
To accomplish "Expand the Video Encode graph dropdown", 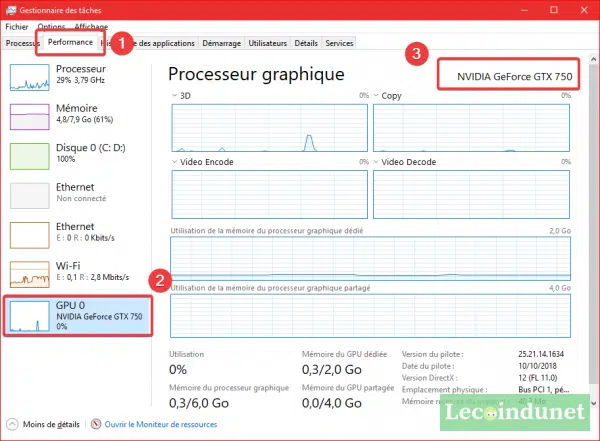I will [x=174, y=161].
